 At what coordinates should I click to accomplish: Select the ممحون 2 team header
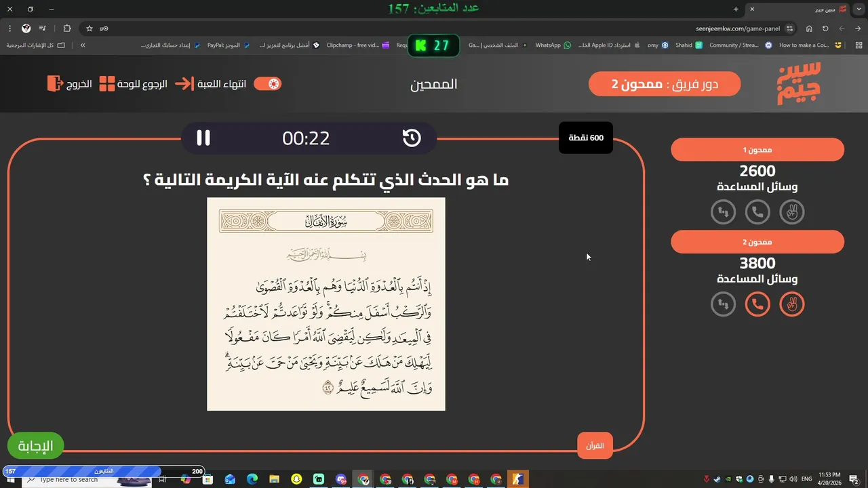757,242
